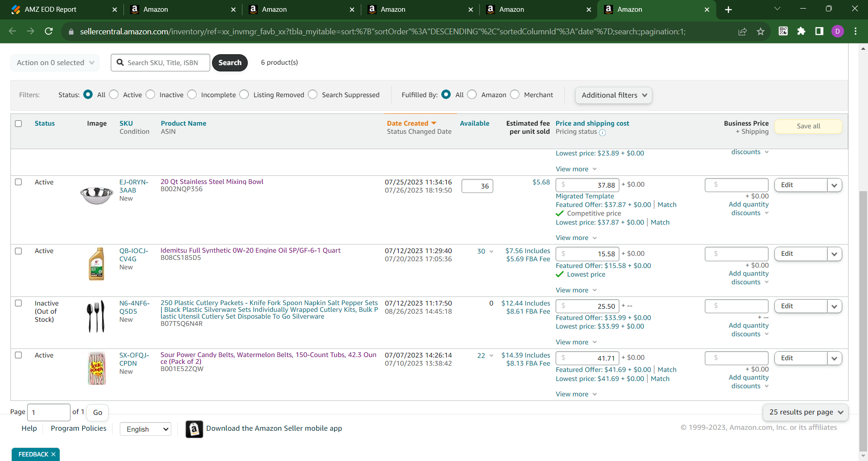The height and width of the screenshot is (461, 868).
Task: Click the search magnifier icon in SKU search
Action: [120, 62]
